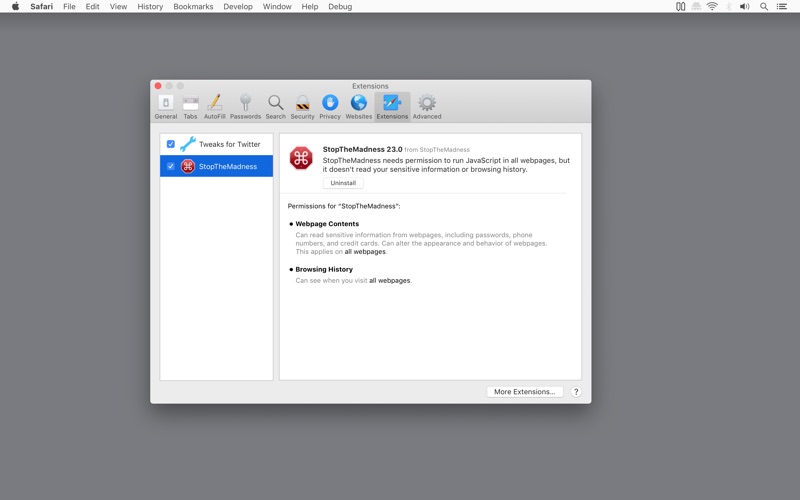Open help with the question mark button
Screen dimensions: 800x500
(576, 392)
